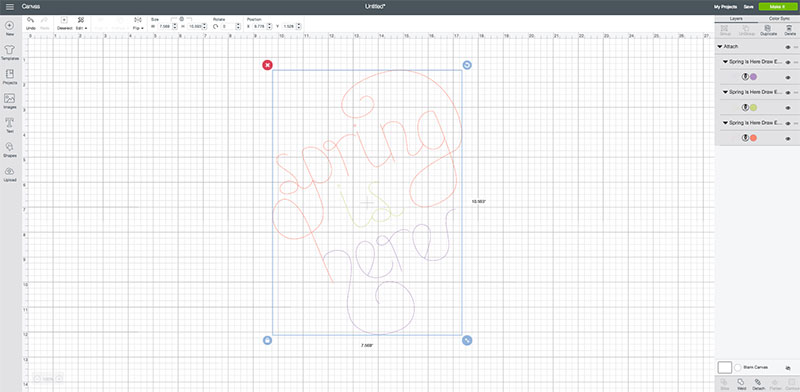Toggle visibility of the Attach group
Image resolution: width=800 pixels, height=392 pixels.
click(x=788, y=47)
